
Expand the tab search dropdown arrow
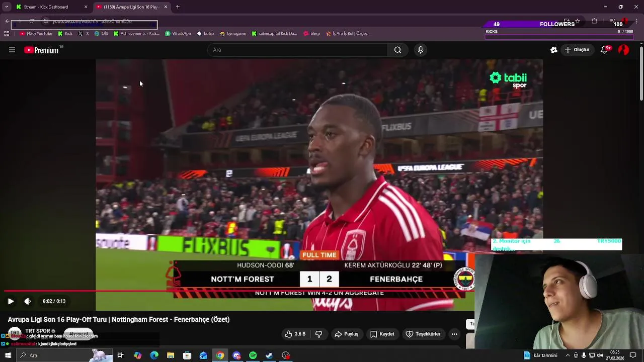pos(7,7)
